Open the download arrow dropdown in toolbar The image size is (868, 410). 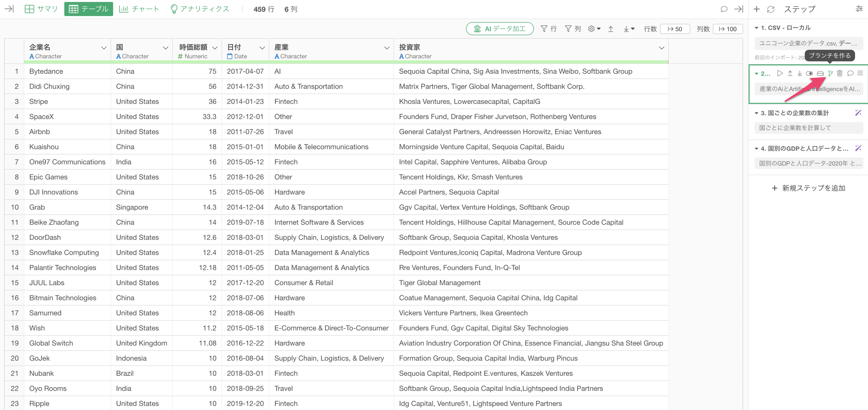click(x=629, y=29)
